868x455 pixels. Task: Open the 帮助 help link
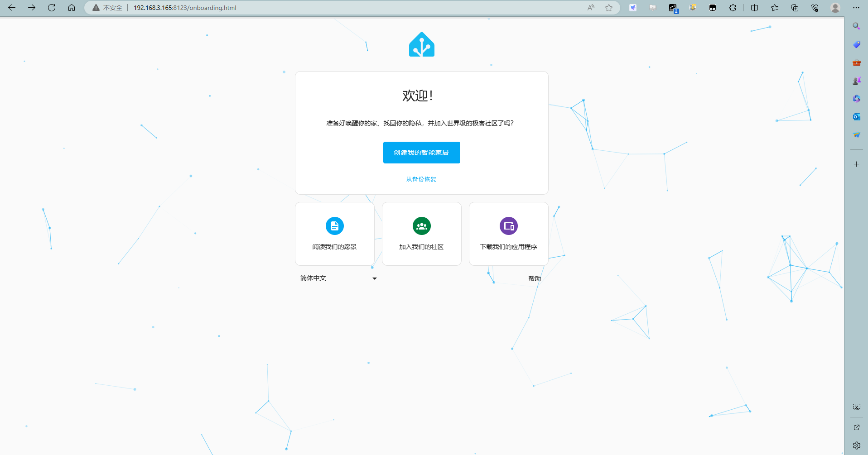[x=534, y=278]
